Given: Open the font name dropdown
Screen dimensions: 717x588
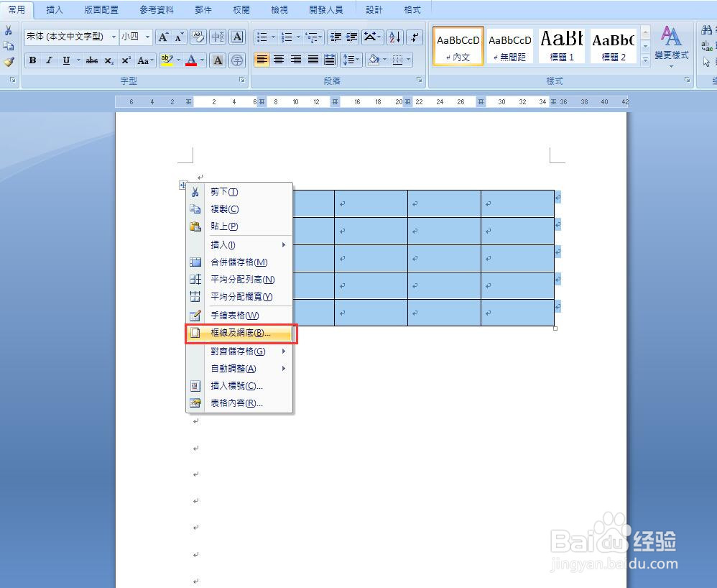Looking at the screenshot, I should point(114,37).
